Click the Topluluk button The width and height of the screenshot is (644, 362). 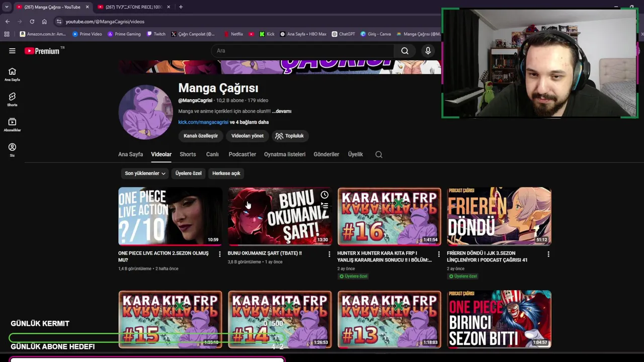click(x=290, y=136)
